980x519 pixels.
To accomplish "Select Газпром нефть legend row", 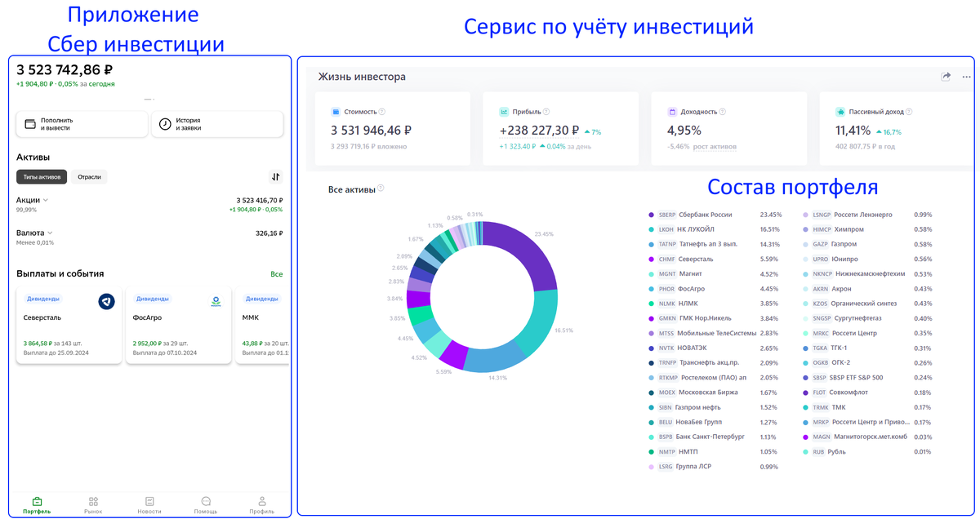I will click(x=714, y=407).
